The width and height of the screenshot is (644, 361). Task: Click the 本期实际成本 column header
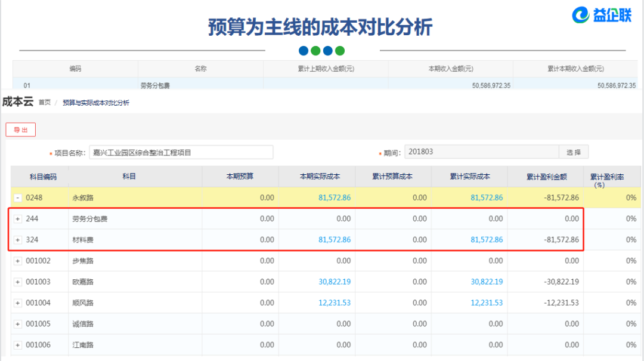320,177
